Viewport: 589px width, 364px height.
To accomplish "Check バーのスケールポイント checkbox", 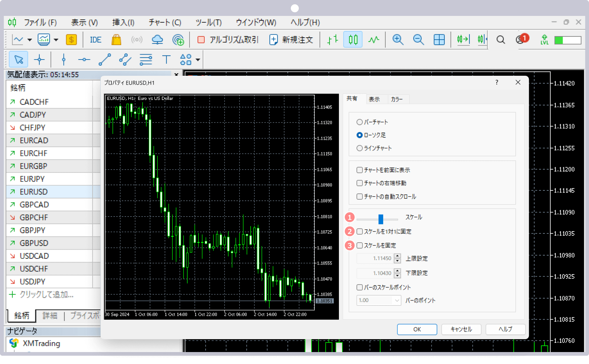I will tap(360, 287).
